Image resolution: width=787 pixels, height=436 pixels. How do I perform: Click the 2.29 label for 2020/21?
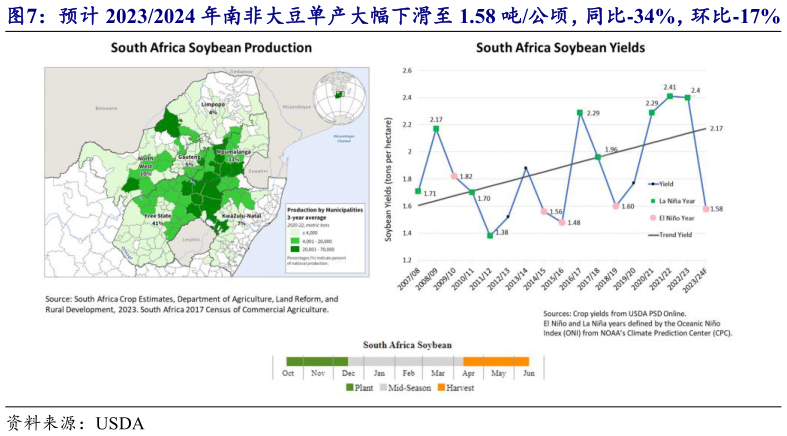pyautogui.click(x=651, y=103)
